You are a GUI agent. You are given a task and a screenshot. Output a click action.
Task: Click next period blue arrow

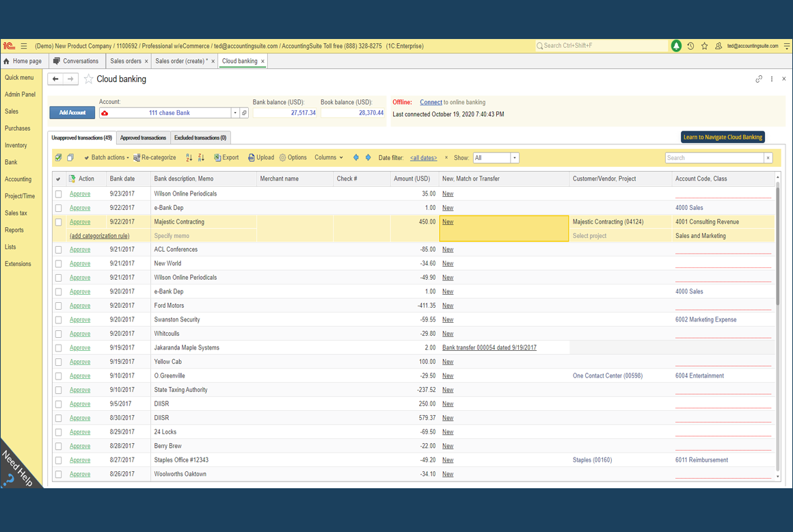[368, 158]
